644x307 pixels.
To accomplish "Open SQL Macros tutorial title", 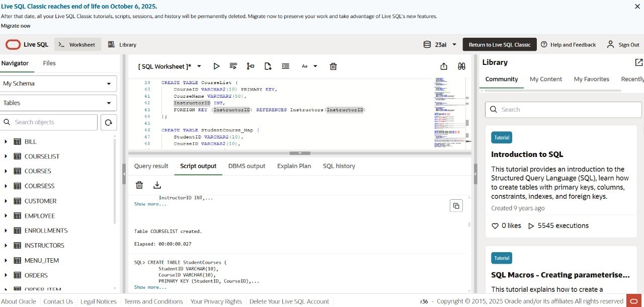I will click(560, 275).
